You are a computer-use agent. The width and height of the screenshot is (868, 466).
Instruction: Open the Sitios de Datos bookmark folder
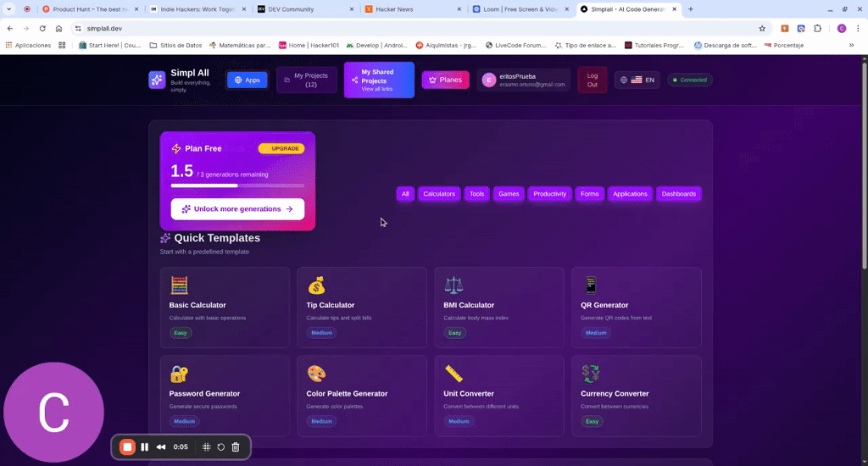pos(176,46)
